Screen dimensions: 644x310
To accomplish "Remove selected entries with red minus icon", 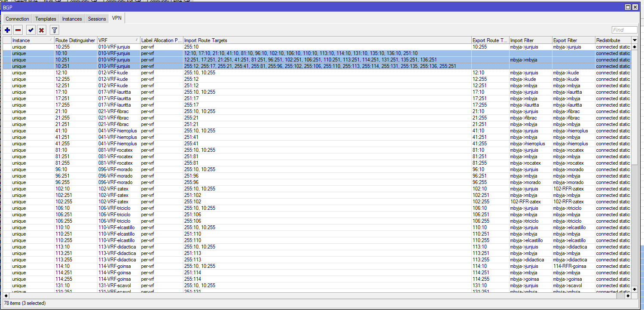I will tap(18, 30).
